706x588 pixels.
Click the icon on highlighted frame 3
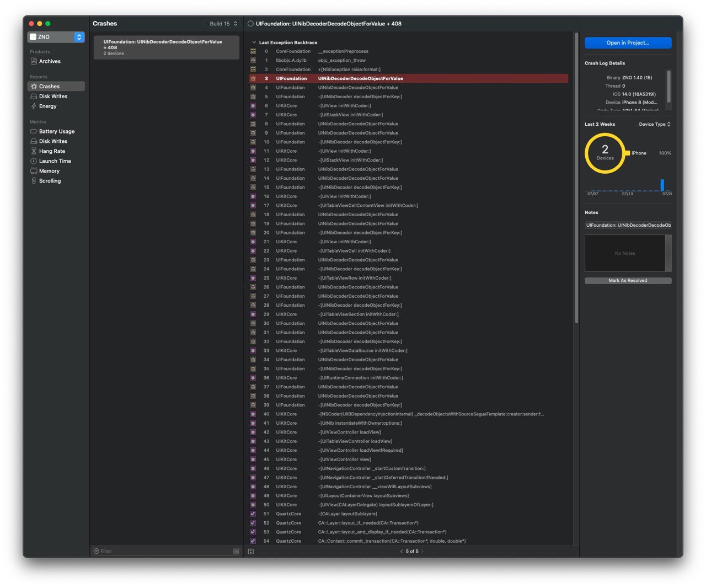[x=253, y=78]
